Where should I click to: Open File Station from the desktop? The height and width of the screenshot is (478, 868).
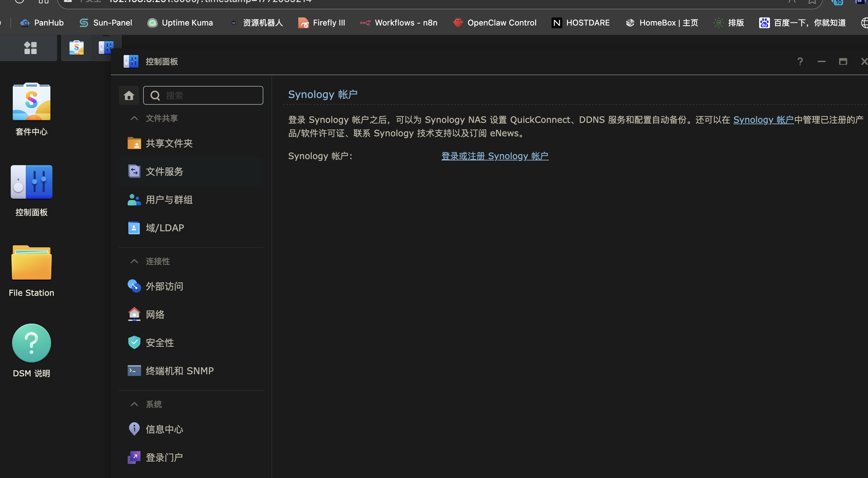pyautogui.click(x=31, y=263)
